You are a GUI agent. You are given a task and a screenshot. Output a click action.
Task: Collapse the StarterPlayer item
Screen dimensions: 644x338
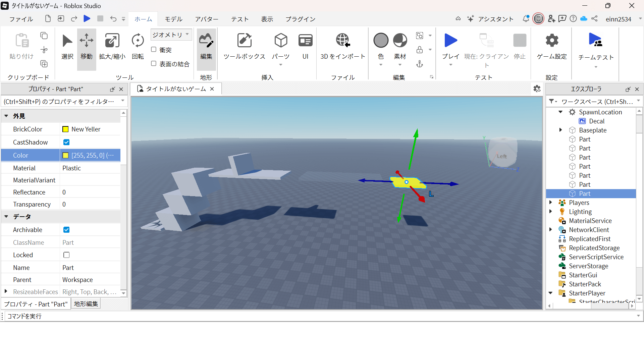(550, 293)
